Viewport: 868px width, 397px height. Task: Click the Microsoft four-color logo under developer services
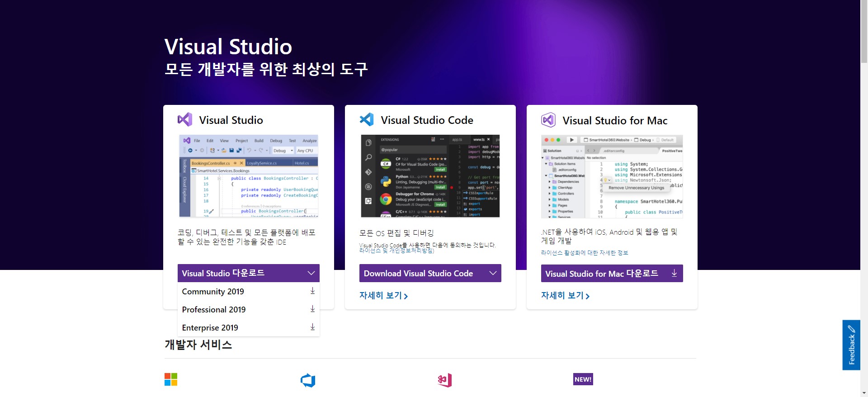171,379
